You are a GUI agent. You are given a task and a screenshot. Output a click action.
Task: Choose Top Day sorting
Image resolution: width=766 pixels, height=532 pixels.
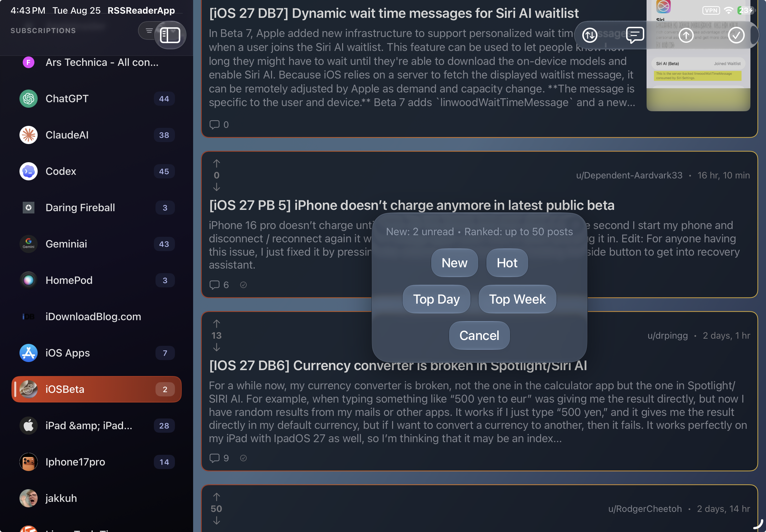click(x=436, y=299)
